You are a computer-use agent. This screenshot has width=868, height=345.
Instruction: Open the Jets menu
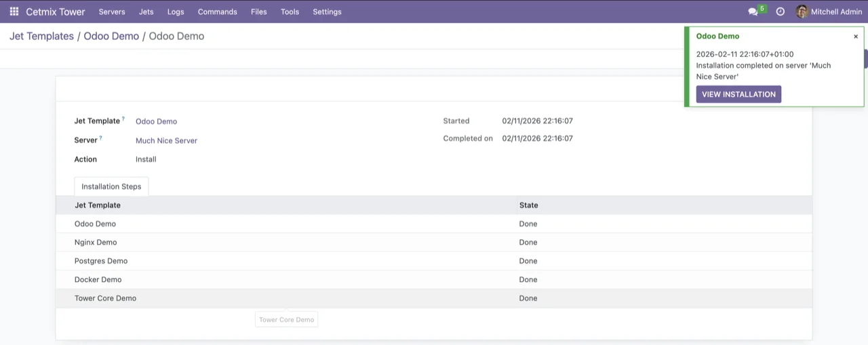coord(146,12)
